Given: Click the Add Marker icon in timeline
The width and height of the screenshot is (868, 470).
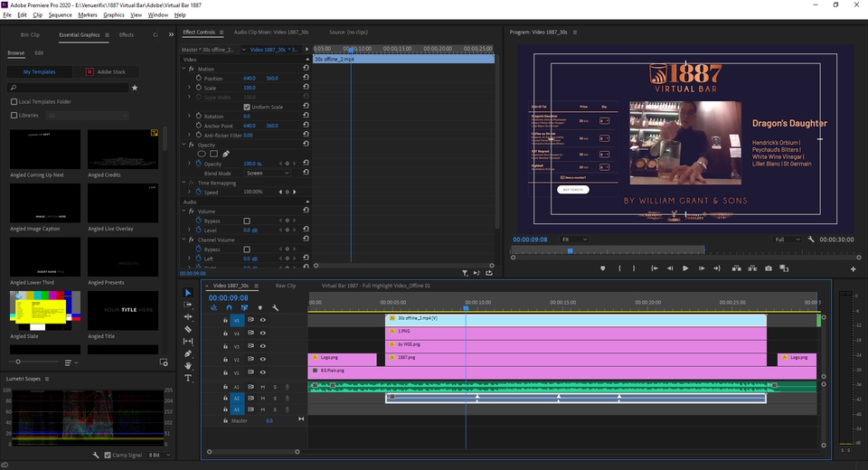Looking at the screenshot, I should (260, 307).
